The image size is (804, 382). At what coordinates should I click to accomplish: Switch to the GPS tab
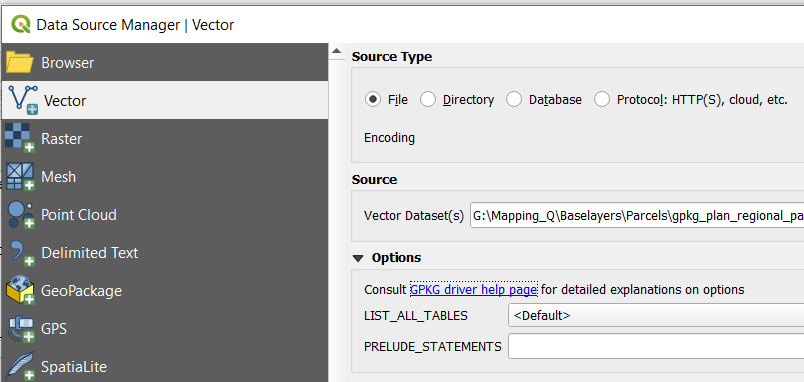(165, 329)
